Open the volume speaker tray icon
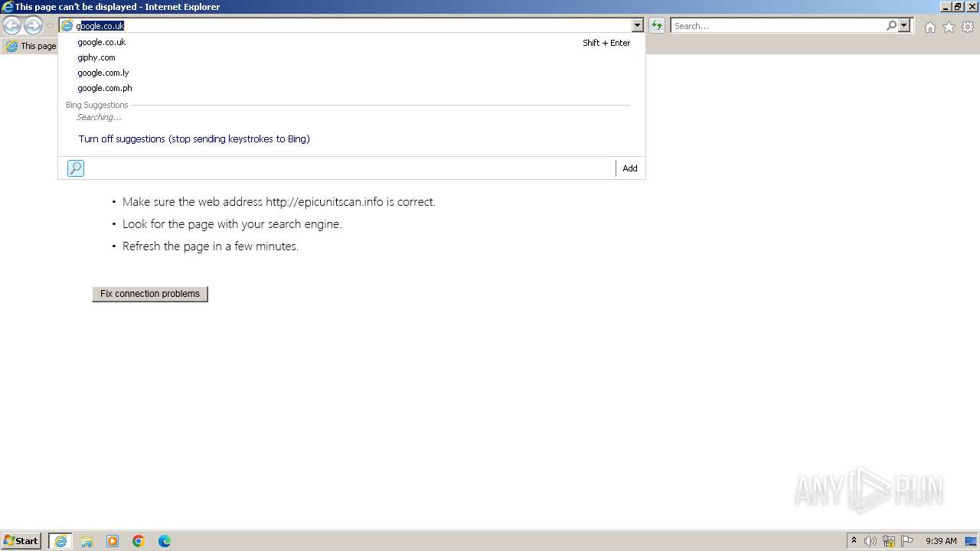Image resolution: width=980 pixels, height=551 pixels. click(871, 541)
